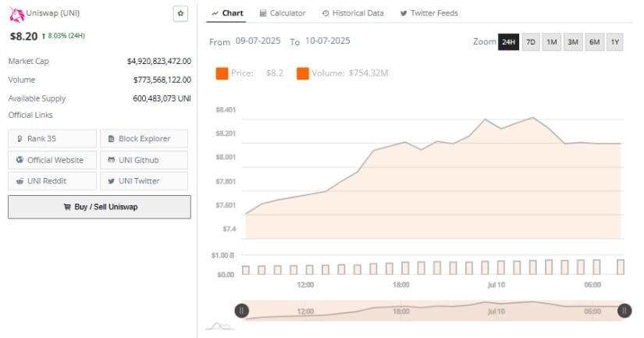Open the Block Explorer link
The image size is (644, 338).
pyautogui.click(x=144, y=138)
